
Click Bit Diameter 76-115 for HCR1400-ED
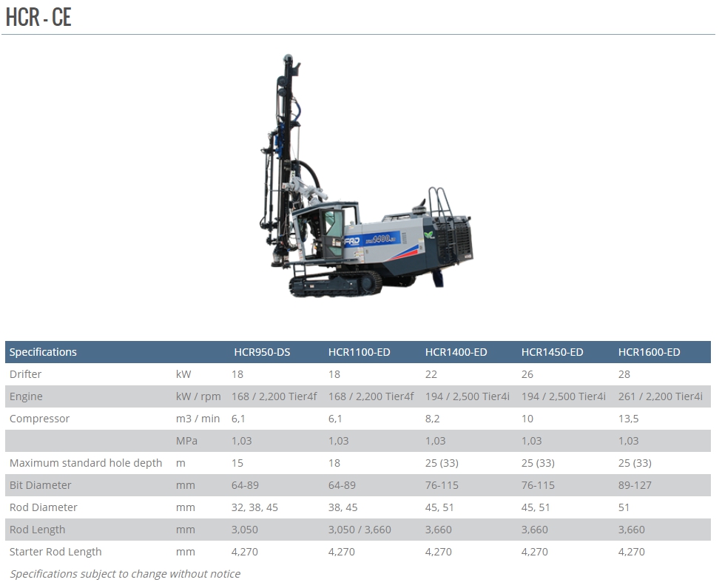click(x=442, y=485)
